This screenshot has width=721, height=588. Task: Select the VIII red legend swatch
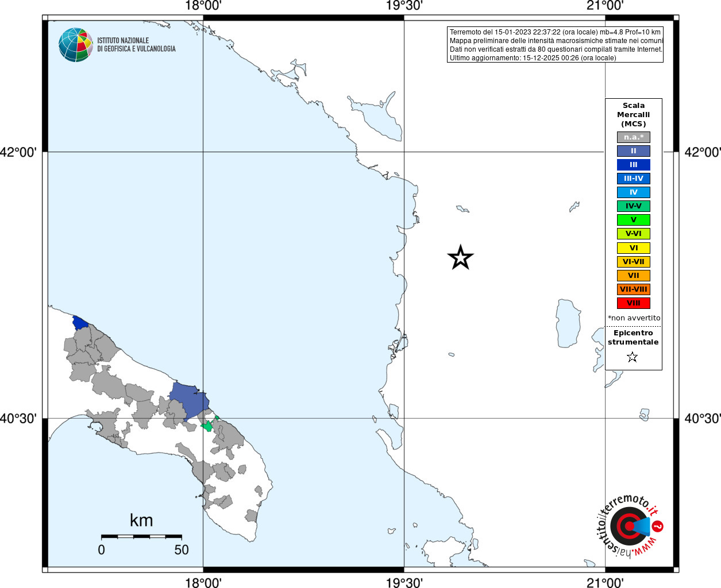coord(634,303)
